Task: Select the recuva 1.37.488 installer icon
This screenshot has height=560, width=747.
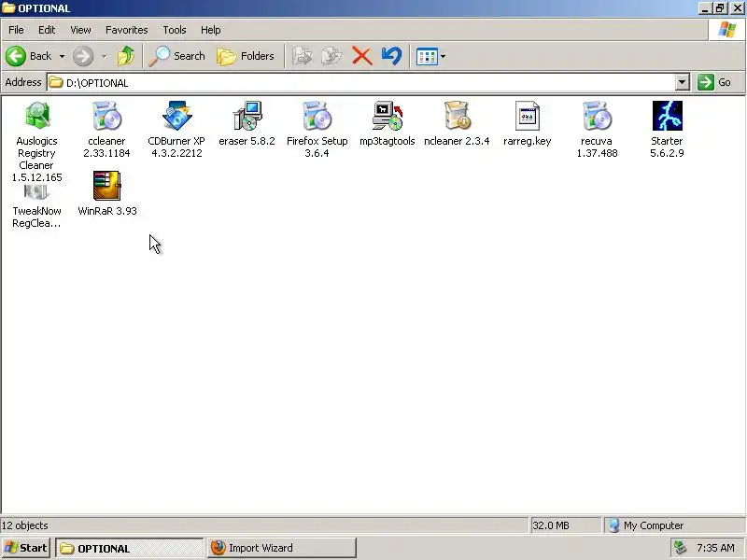Action: 597,116
